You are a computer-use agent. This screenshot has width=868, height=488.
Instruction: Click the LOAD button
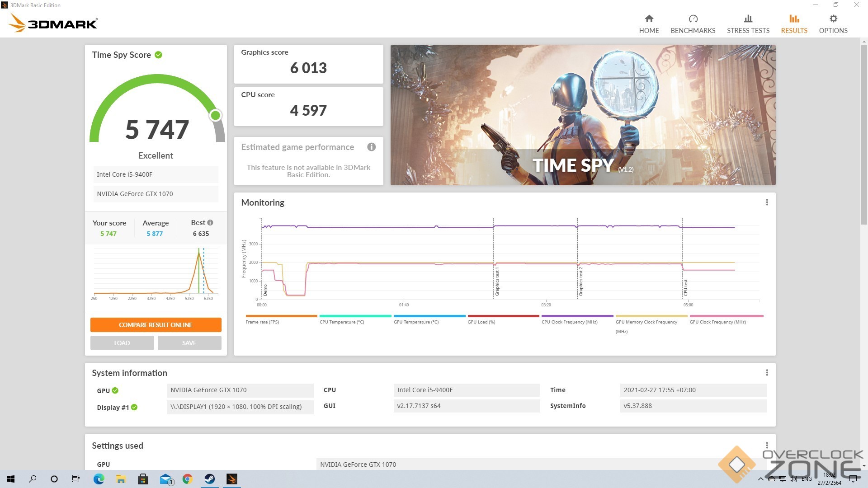(122, 343)
